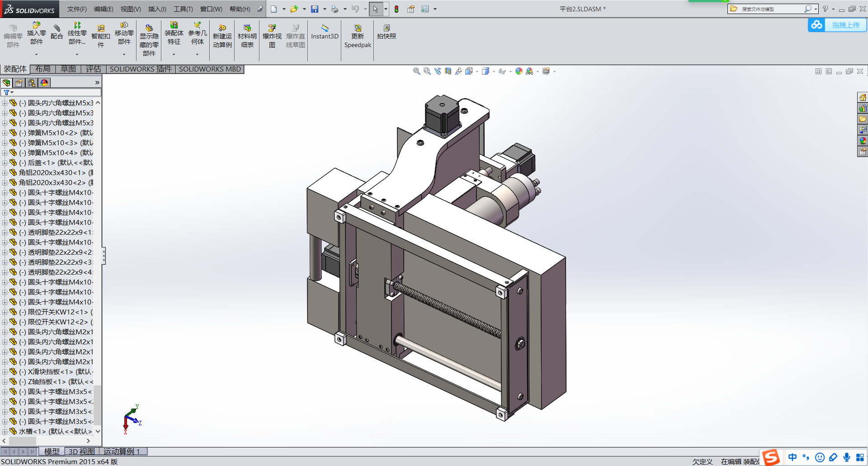Switch to the SOLIDWORKS 插件 tab
The height and width of the screenshot is (466, 868).
[x=141, y=69]
